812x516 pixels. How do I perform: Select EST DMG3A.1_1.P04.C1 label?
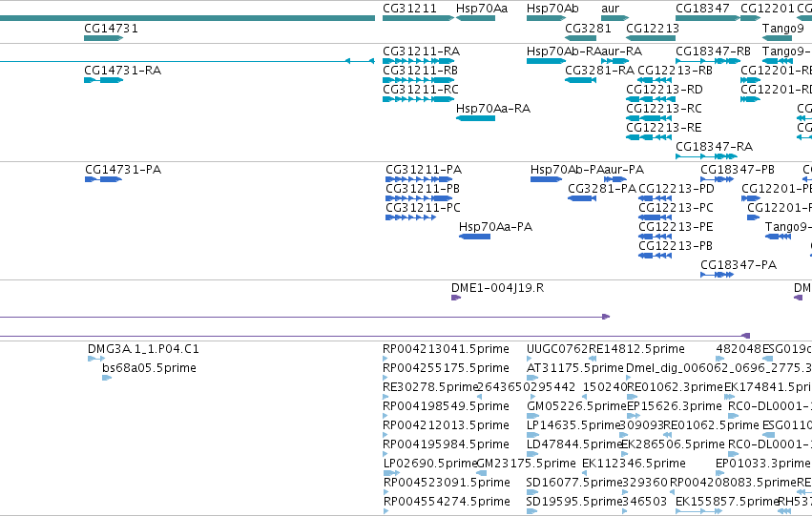tap(143, 349)
